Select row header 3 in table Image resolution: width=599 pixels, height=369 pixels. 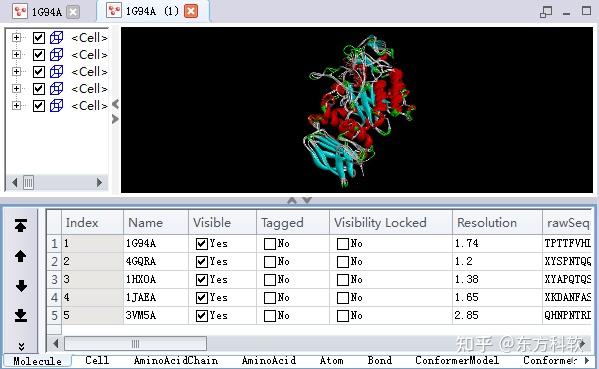click(54, 280)
